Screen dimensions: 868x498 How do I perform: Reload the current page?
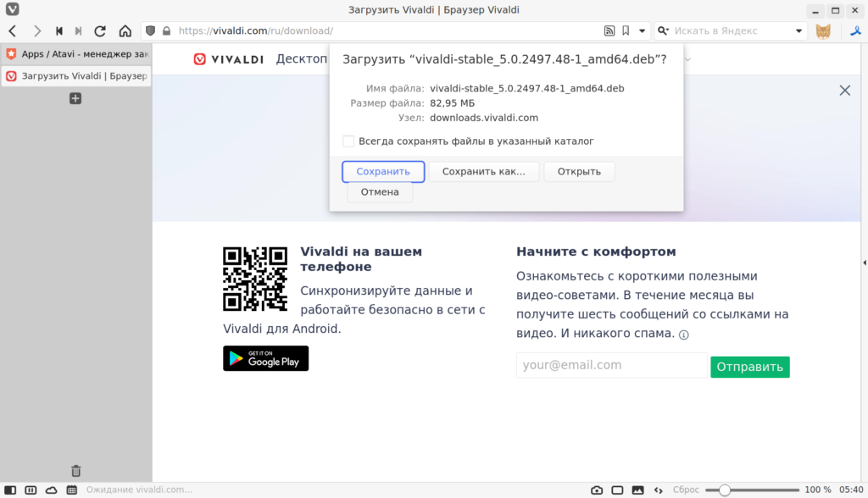(100, 31)
